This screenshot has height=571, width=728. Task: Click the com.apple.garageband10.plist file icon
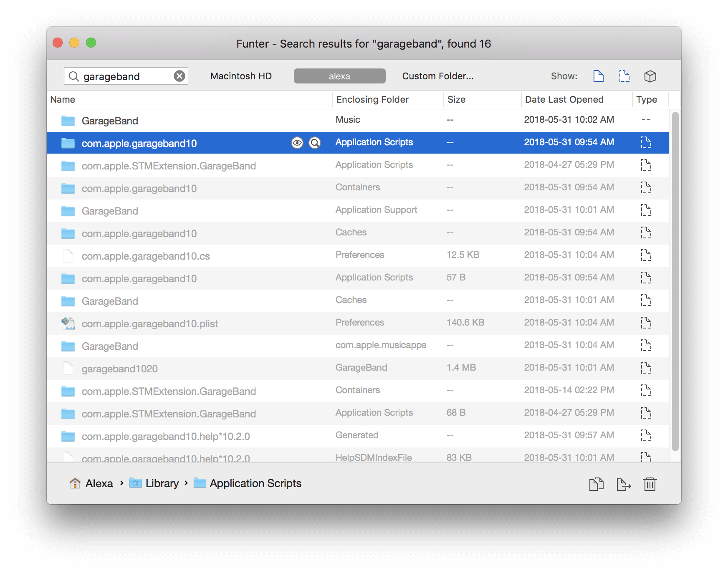tap(68, 323)
